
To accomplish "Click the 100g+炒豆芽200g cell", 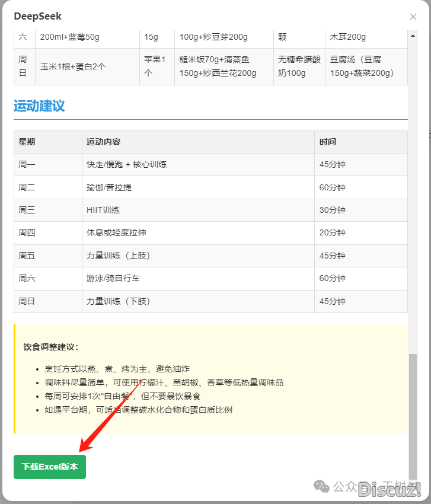I will (x=224, y=39).
